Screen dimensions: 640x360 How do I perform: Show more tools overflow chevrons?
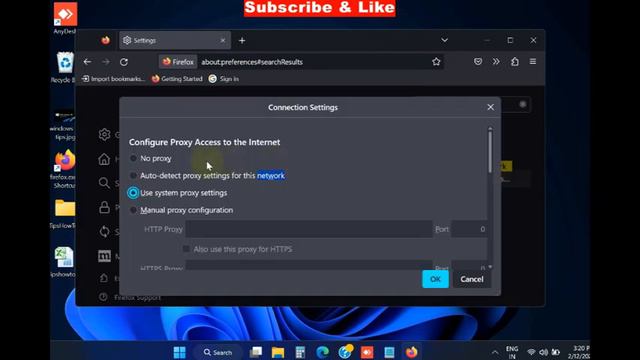coord(496,62)
